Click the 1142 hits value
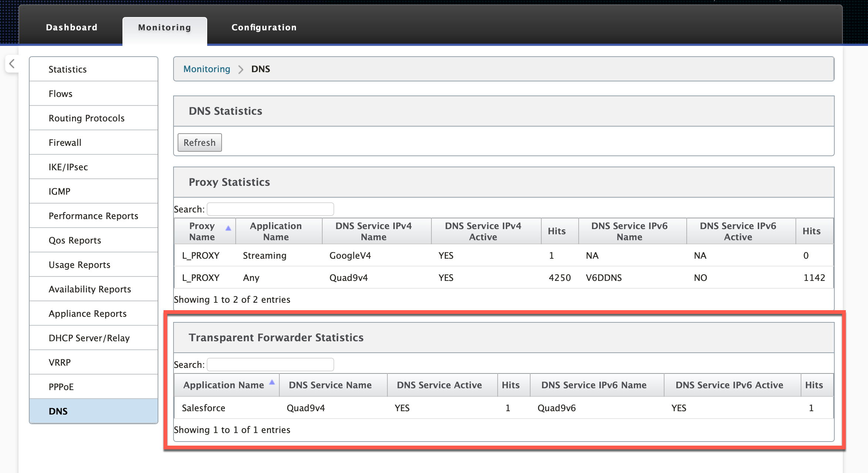This screenshot has width=868, height=473. pyautogui.click(x=814, y=278)
